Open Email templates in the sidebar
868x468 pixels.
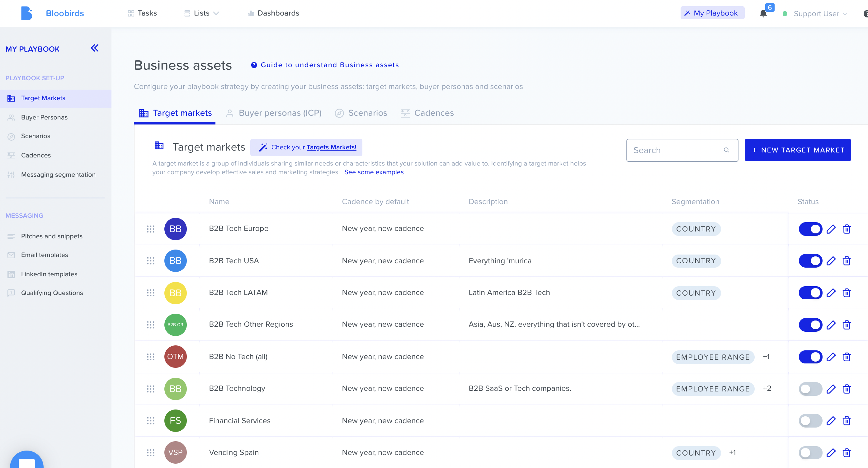(x=56, y=255)
